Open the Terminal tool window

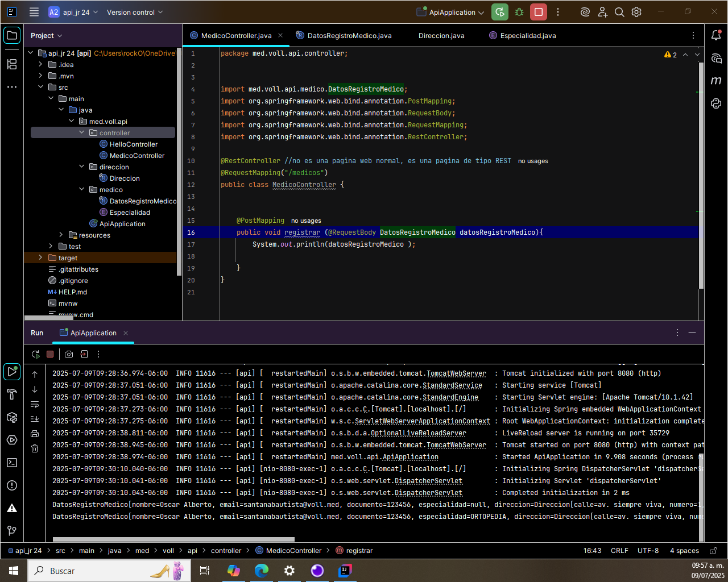point(12,463)
